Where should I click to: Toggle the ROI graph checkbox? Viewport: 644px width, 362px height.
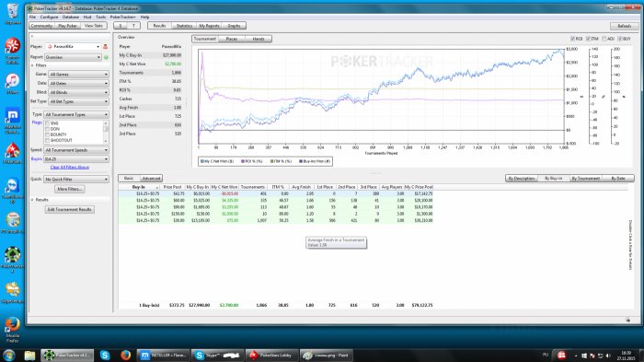(x=572, y=39)
